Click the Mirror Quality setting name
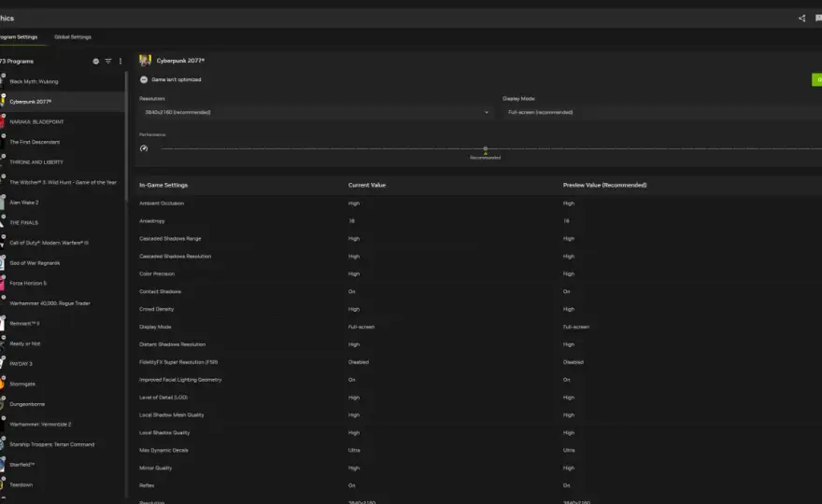The width and height of the screenshot is (822, 504). [156, 469]
